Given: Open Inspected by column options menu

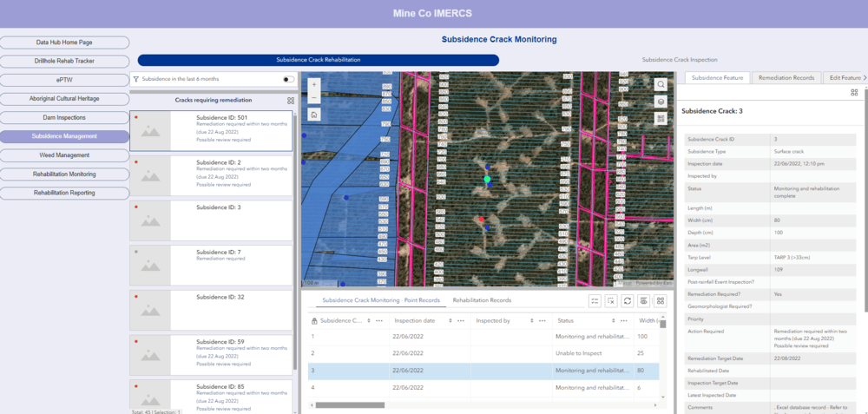Looking at the screenshot, I should click(x=542, y=320).
